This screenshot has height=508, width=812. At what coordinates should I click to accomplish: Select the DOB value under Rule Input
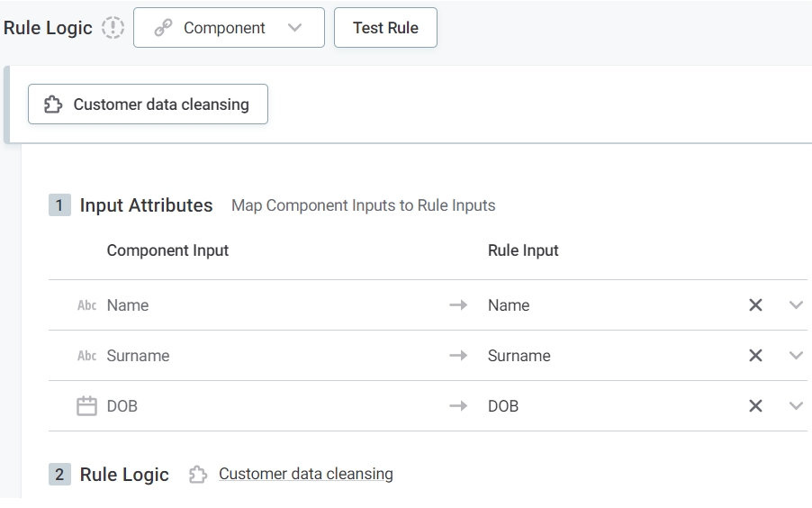(503, 406)
